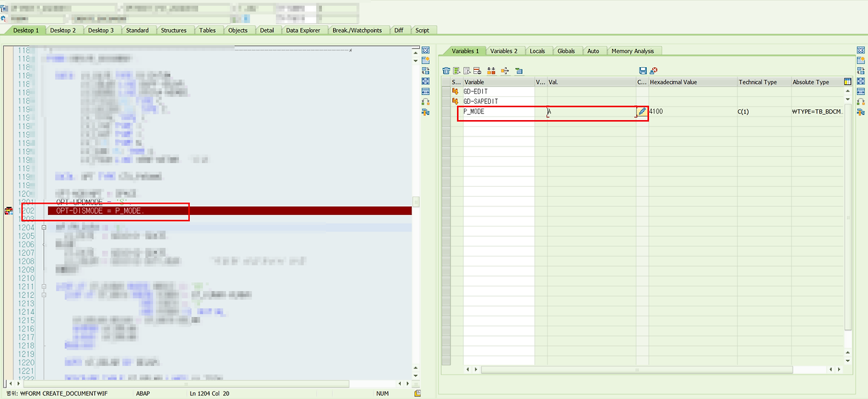Open the Locals tab
This screenshot has height=399, width=868.
537,51
